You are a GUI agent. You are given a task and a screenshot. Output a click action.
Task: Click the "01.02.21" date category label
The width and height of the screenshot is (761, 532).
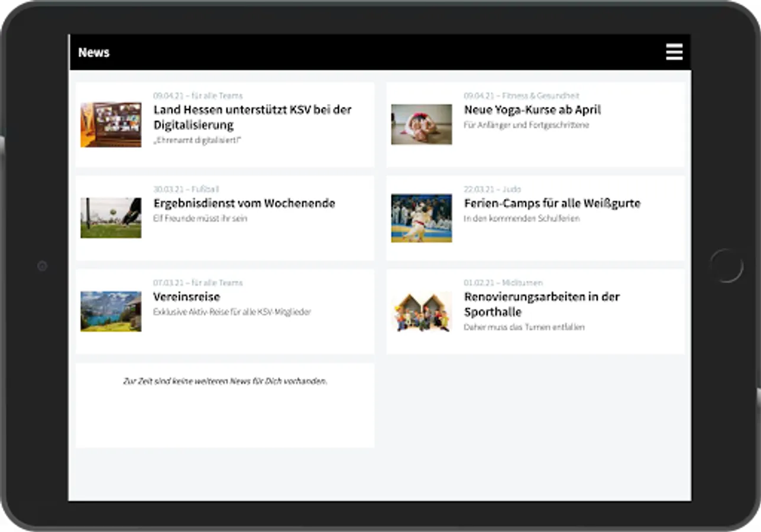click(503, 283)
